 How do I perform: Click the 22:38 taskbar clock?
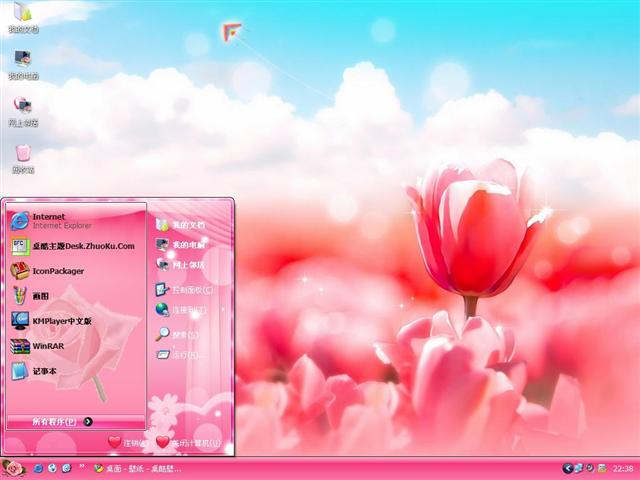[x=623, y=469]
